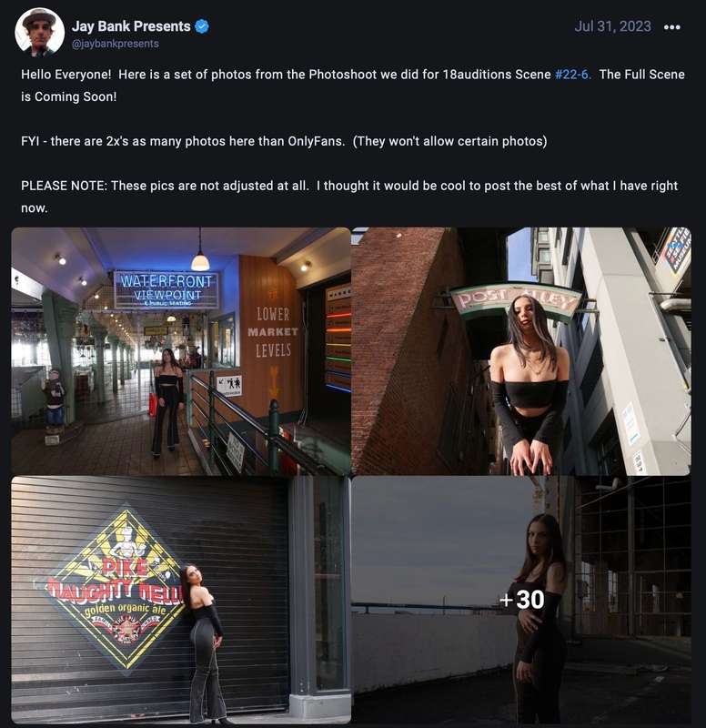Open the Jay Bank Presents profile avatar
The image size is (706, 728).
[39, 32]
